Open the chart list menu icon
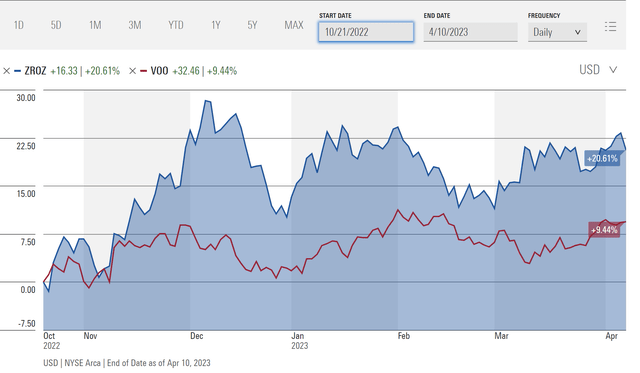 coord(610,27)
